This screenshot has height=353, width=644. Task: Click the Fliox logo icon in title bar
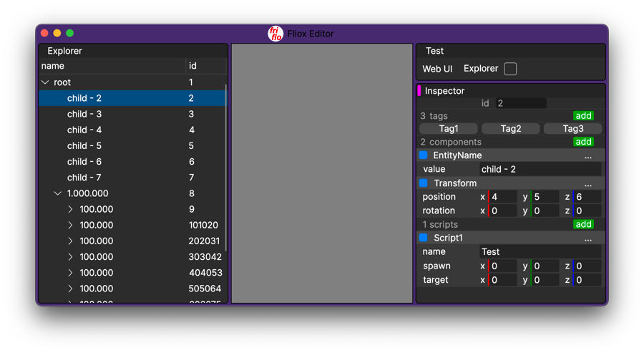[x=275, y=34]
